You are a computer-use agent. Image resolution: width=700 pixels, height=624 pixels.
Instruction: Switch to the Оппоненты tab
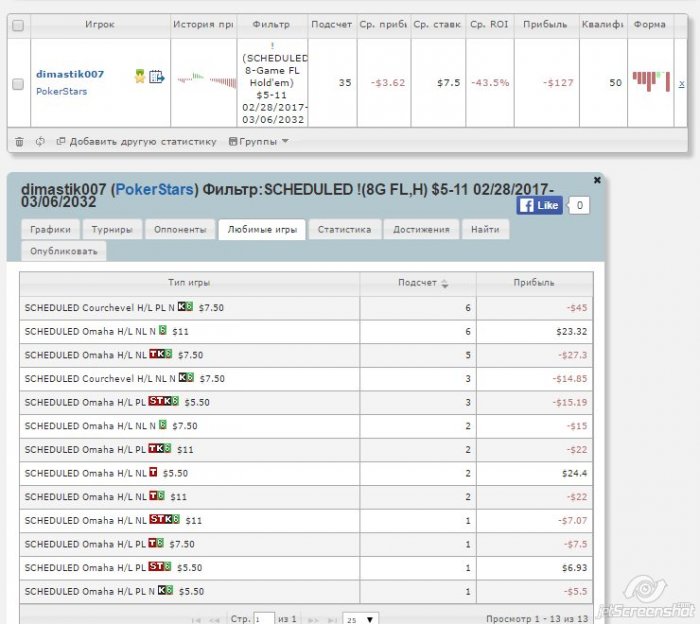[180, 229]
